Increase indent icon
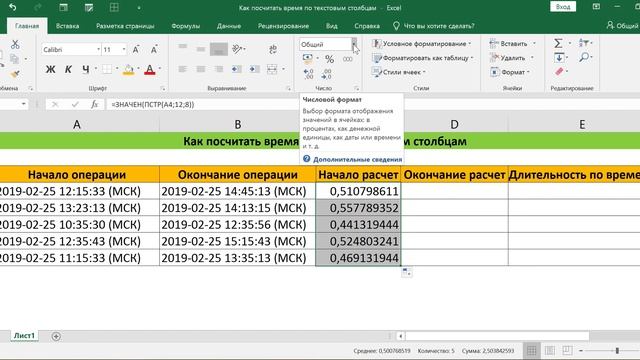Viewport: 640px width, 360px height. [254, 69]
